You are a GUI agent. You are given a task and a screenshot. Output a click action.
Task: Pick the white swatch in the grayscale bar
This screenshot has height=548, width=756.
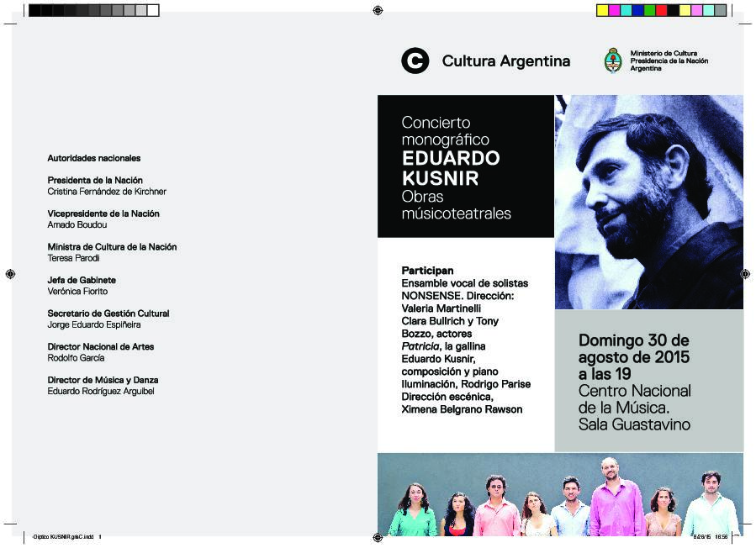click(153, 10)
